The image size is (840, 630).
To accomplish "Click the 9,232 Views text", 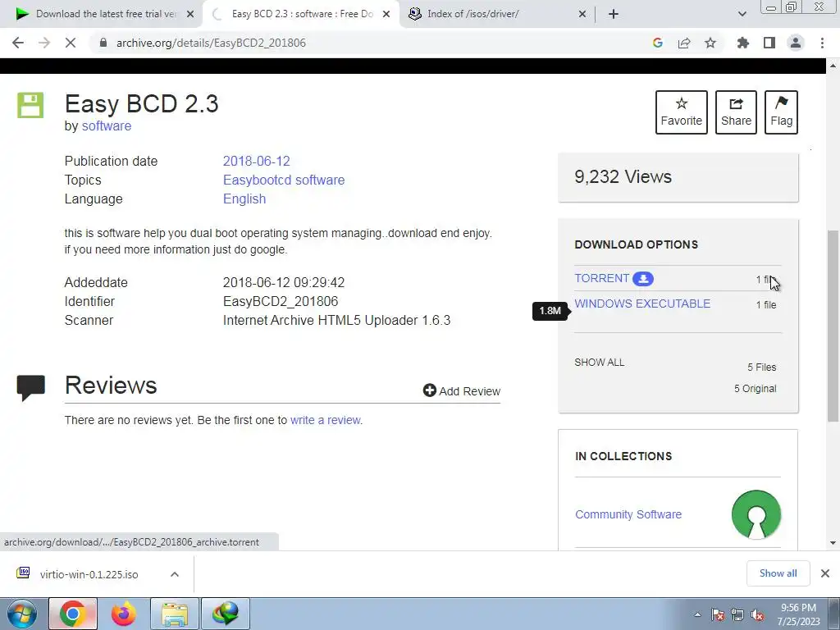I will click(623, 177).
